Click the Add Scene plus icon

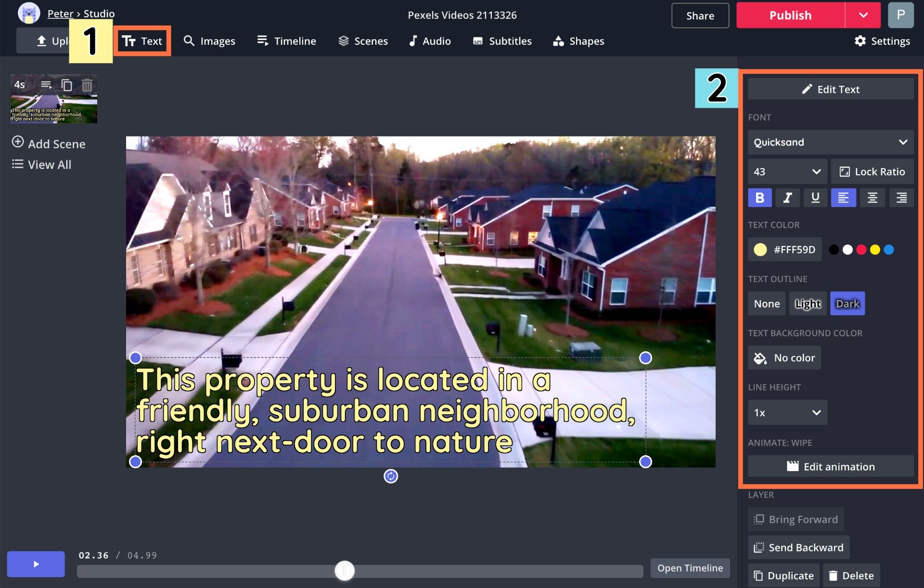point(18,142)
